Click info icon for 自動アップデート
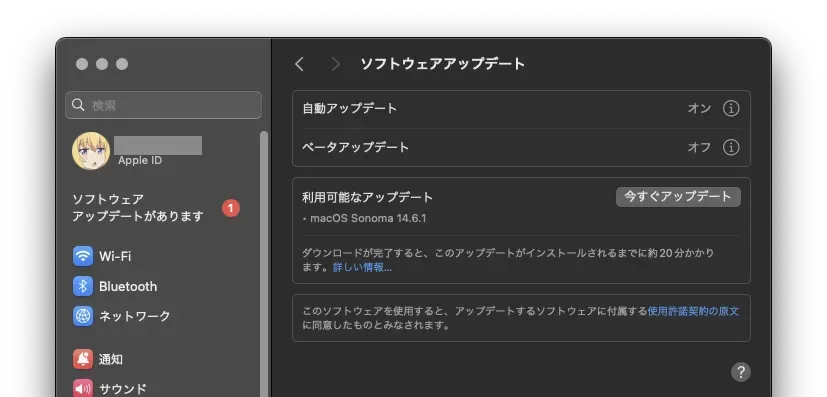Screen dimensions: 827x397 pos(730,108)
